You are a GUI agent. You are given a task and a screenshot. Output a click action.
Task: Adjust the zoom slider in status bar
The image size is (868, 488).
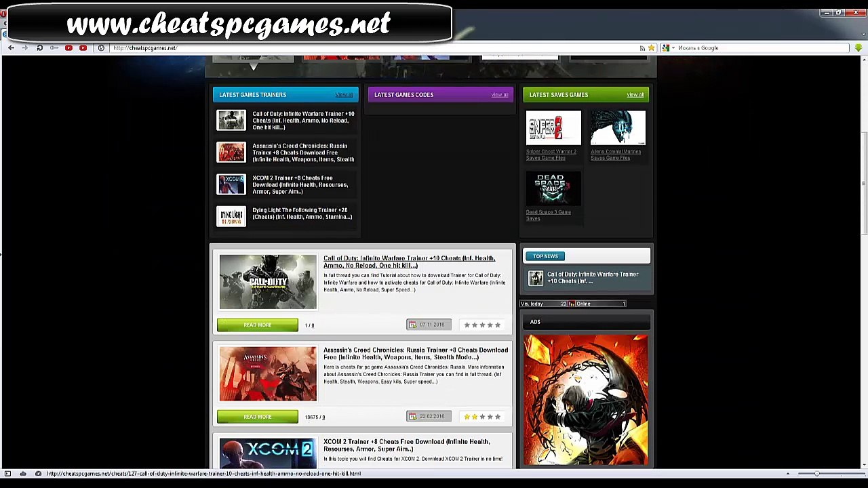click(x=817, y=474)
